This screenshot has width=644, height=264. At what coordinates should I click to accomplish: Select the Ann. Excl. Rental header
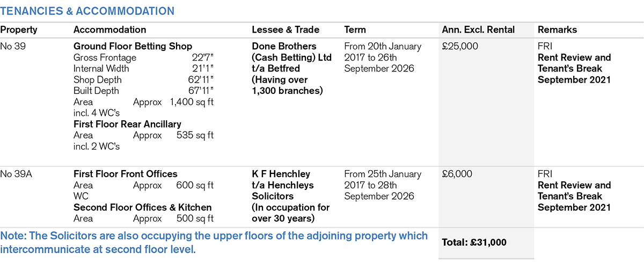(x=478, y=30)
